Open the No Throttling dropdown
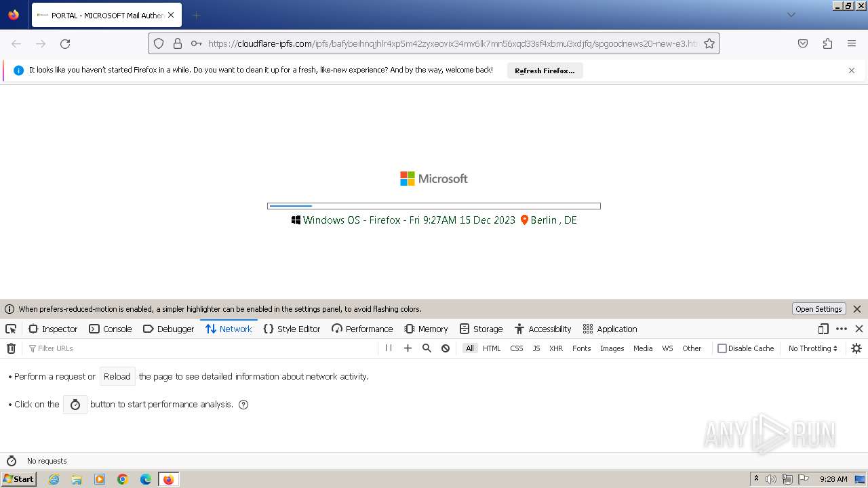 812,348
